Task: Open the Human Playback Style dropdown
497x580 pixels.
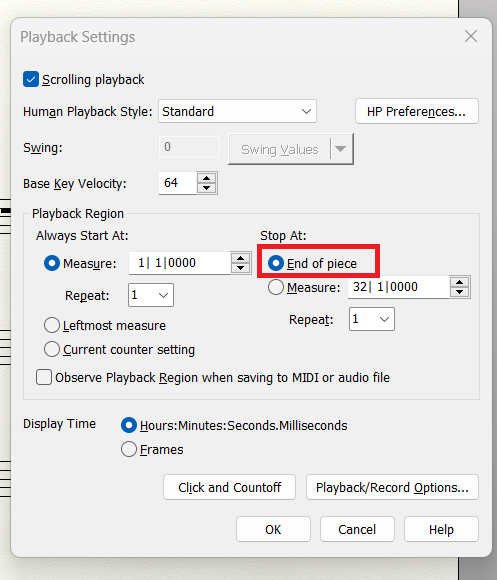Action: coord(237,111)
